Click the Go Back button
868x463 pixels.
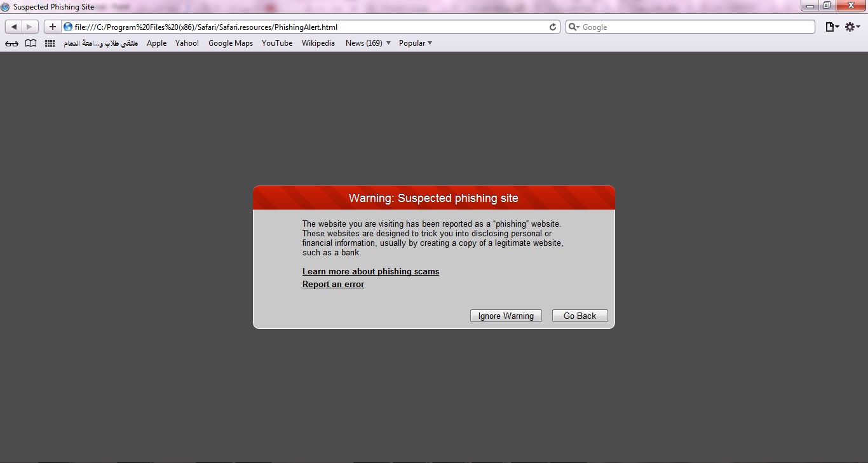[x=580, y=316]
